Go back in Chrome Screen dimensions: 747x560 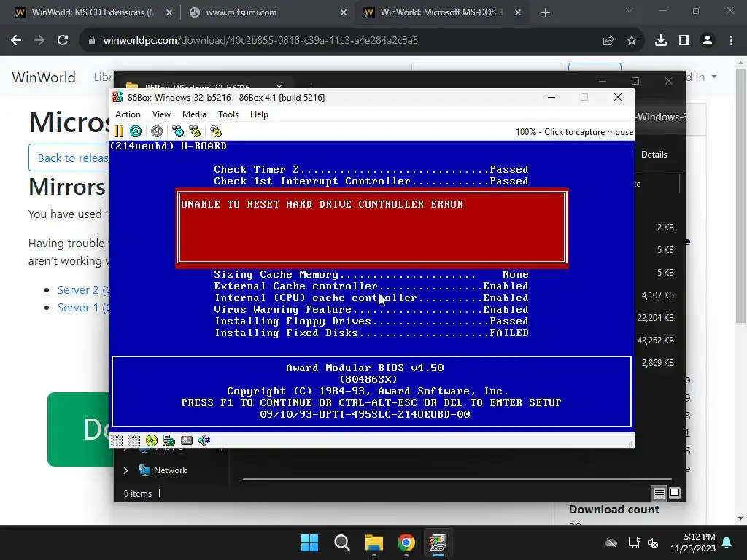pyautogui.click(x=16, y=41)
